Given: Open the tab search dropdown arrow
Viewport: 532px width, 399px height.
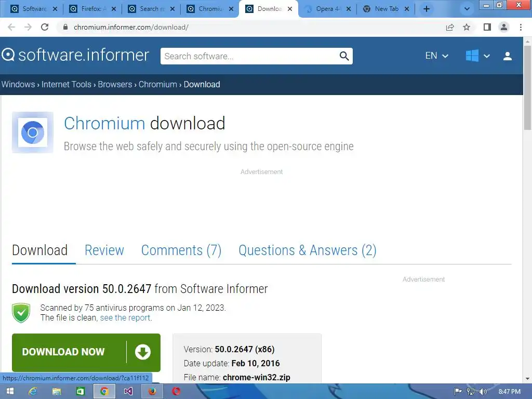Looking at the screenshot, I should 467,9.
